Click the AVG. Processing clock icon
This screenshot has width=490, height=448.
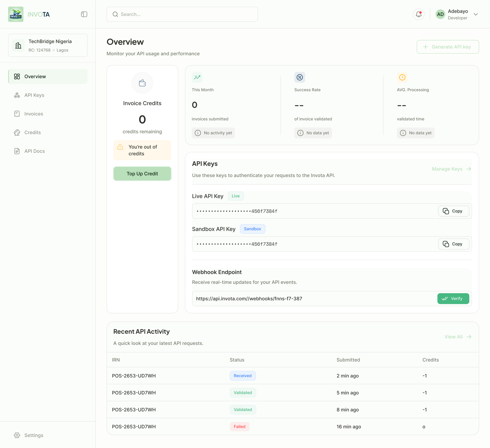[402, 77]
